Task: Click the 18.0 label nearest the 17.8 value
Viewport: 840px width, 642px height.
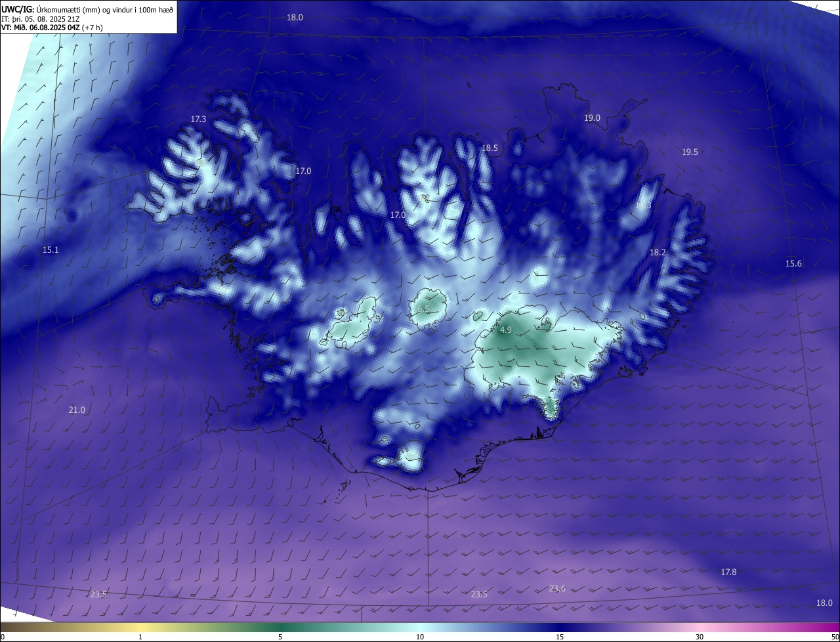Action: (824, 603)
